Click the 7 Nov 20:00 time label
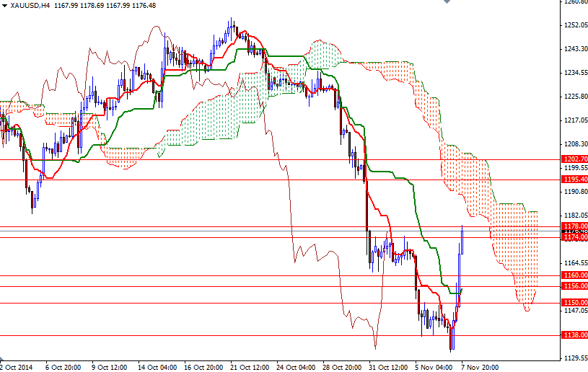 click(x=480, y=367)
